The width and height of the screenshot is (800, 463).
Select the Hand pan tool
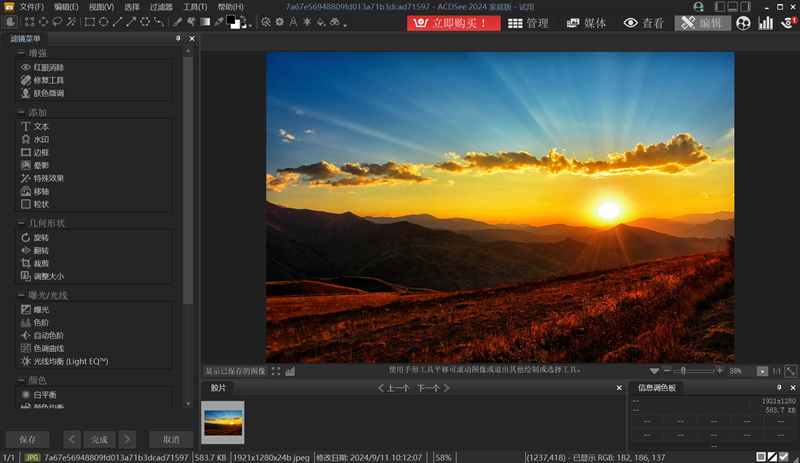13,22
